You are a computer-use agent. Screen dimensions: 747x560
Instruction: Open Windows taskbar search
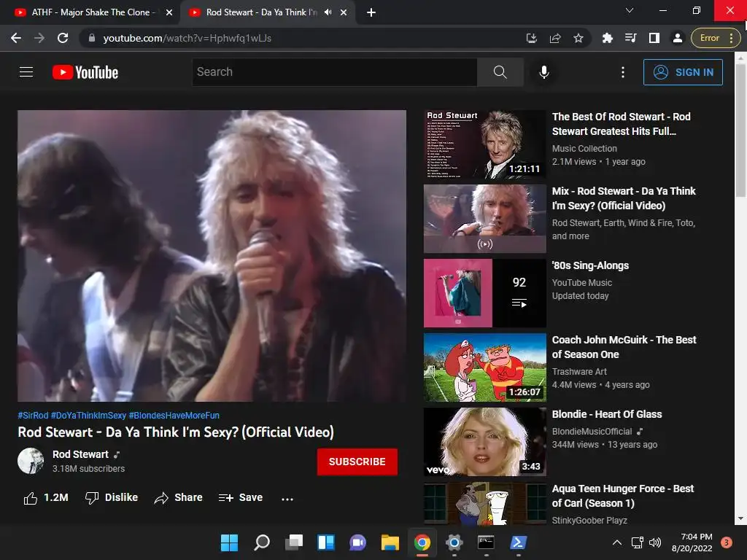pyautogui.click(x=262, y=542)
